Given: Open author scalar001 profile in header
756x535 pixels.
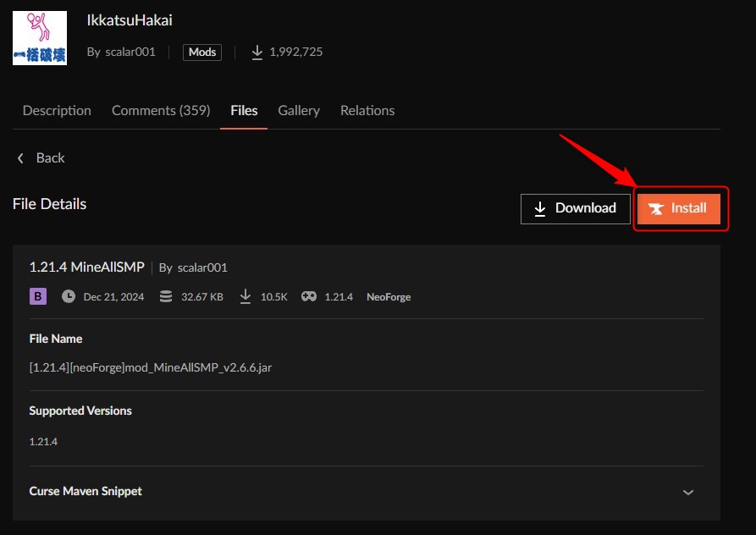Looking at the screenshot, I should [130, 52].
